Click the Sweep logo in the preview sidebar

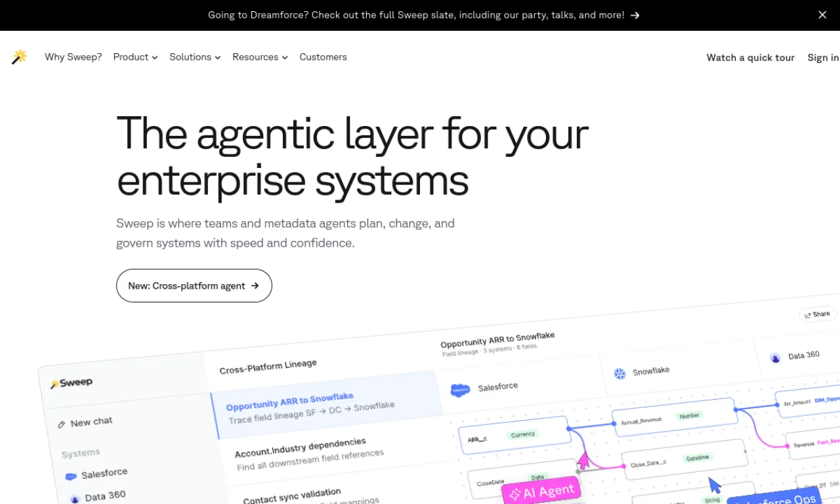pyautogui.click(x=72, y=383)
